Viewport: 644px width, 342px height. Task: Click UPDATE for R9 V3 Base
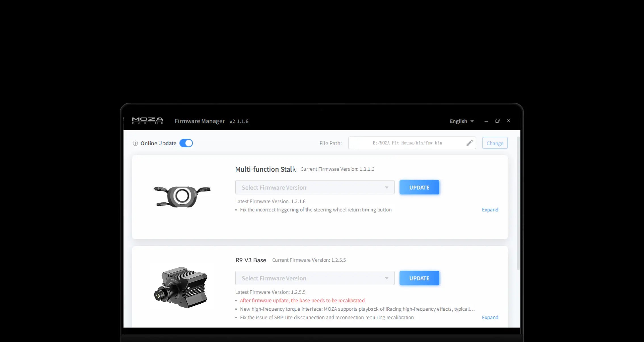tap(419, 278)
